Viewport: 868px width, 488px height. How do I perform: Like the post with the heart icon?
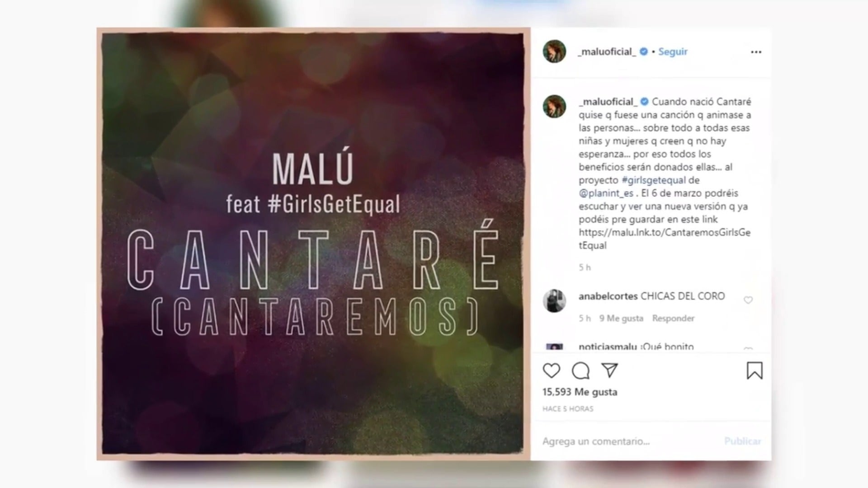coord(551,371)
